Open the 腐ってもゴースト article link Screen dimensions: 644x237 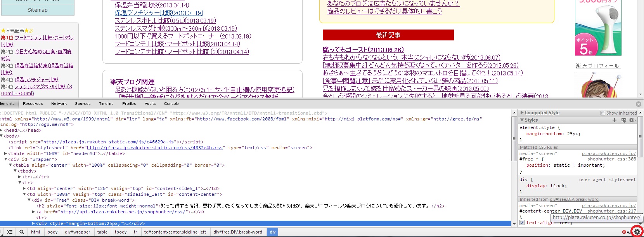[x=363, y=50]
